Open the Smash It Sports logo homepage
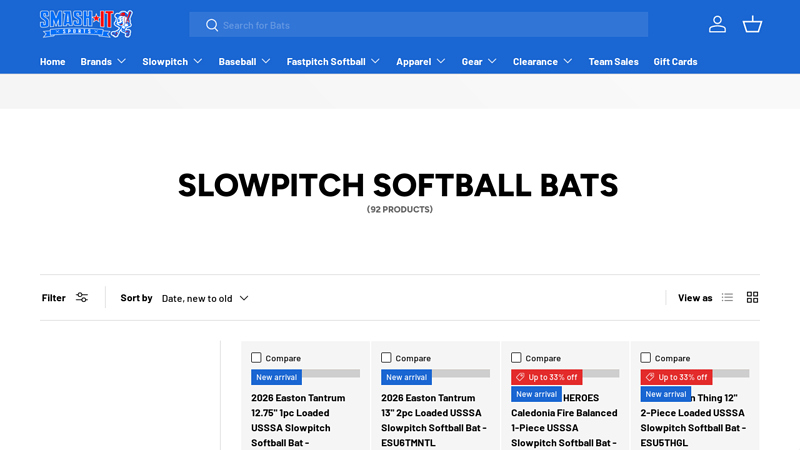This screenshot has width=800, height=450. (86, 24)
